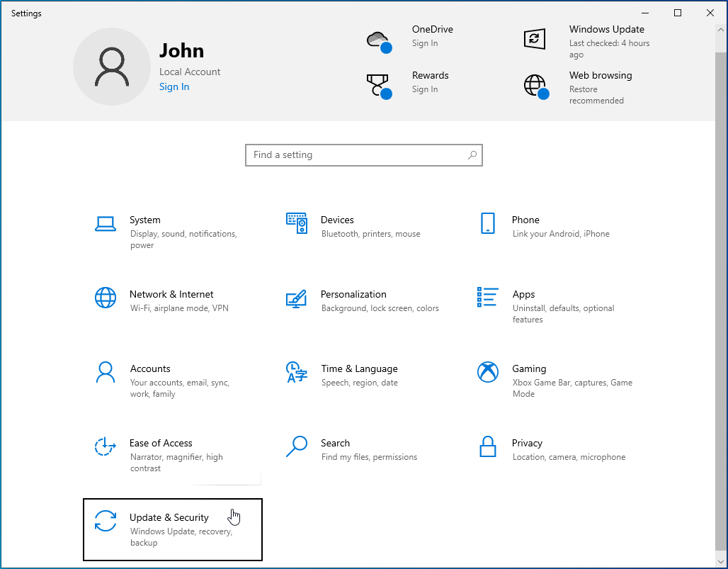Viewport: 728px width, 569px height.
Task: Click the Phone settings icon
Action: (487, 224)
